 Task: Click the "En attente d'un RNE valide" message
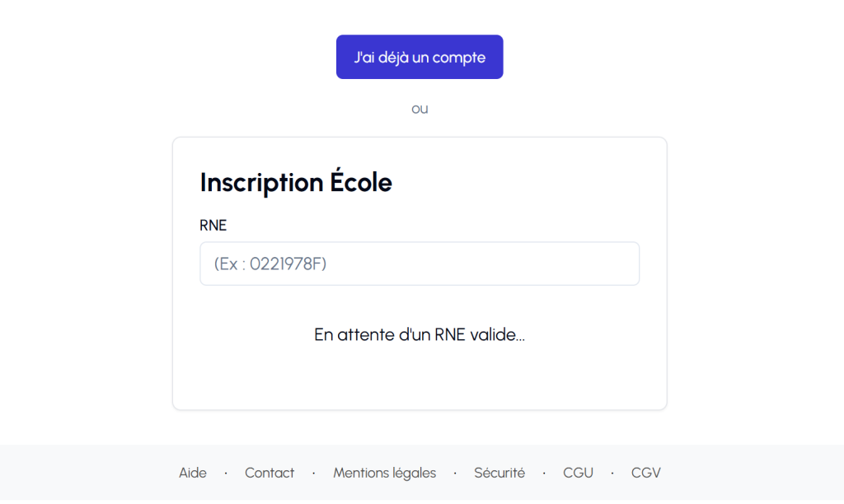pos(420,335)
